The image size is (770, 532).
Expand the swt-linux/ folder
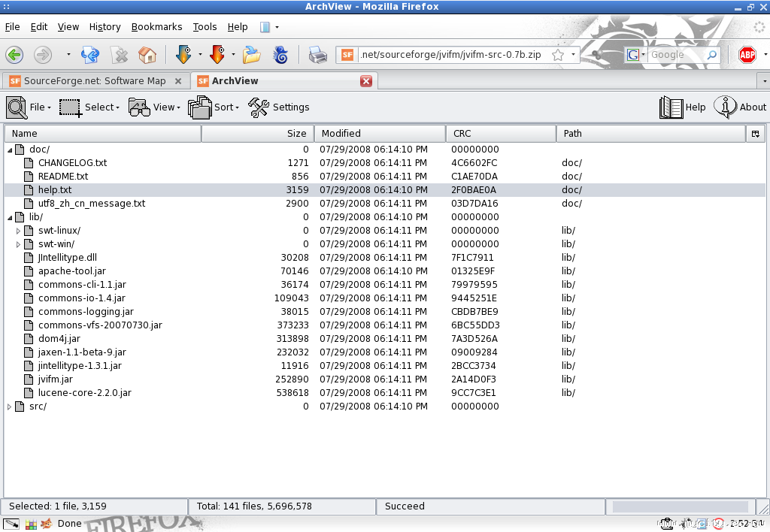click(x=18, y=231)
